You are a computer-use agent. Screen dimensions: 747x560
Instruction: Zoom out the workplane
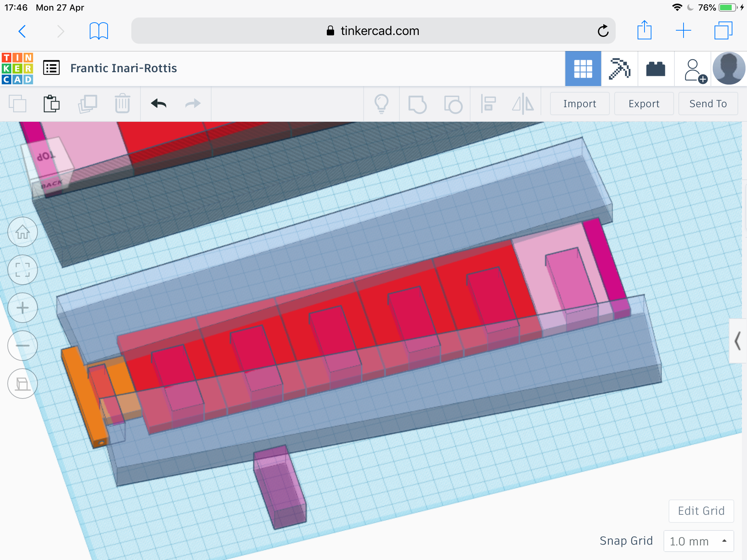click(23, 346)
